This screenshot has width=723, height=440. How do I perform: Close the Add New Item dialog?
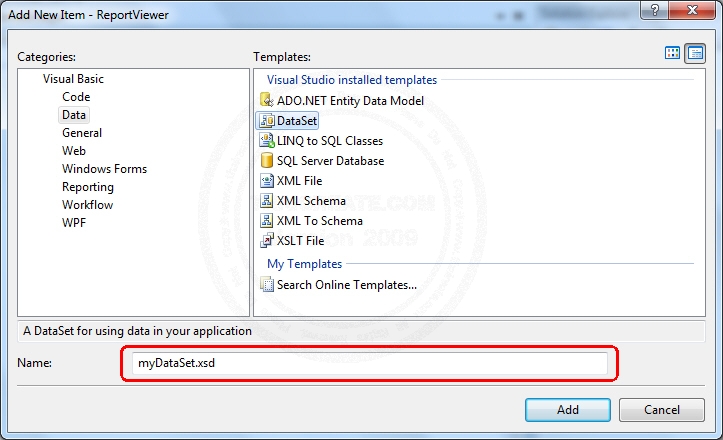click(x=692, y=10)
